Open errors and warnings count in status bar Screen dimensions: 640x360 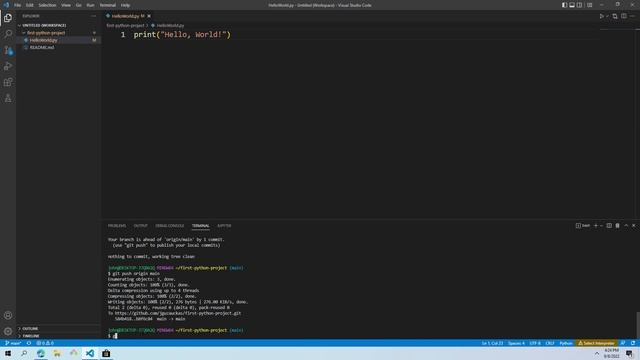45,343
